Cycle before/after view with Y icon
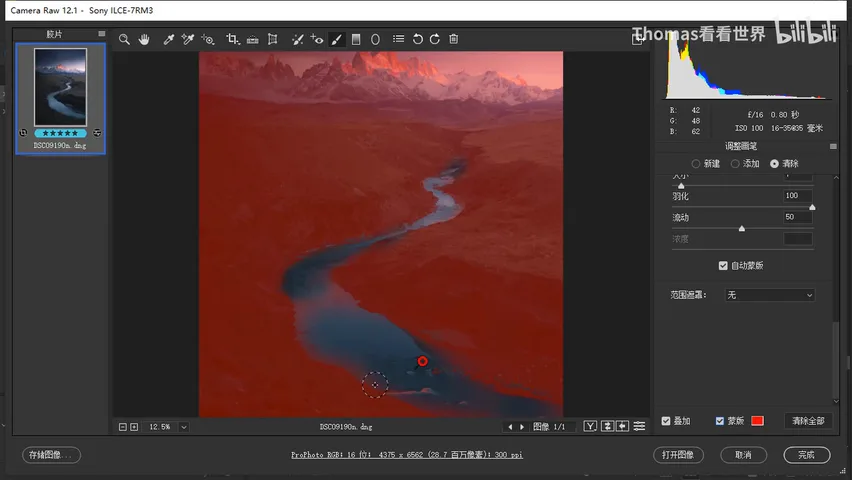The image size is (852, 480). 590,426
